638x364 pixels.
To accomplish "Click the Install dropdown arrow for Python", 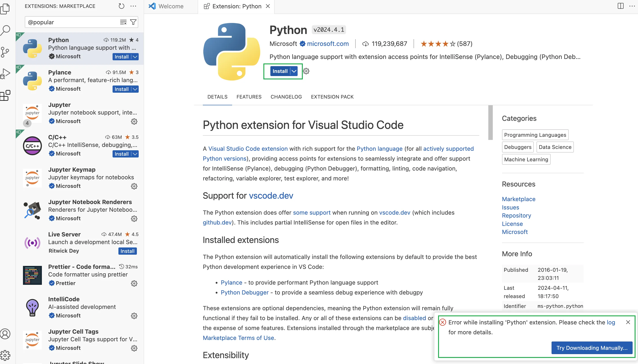I will pos(294,71).
